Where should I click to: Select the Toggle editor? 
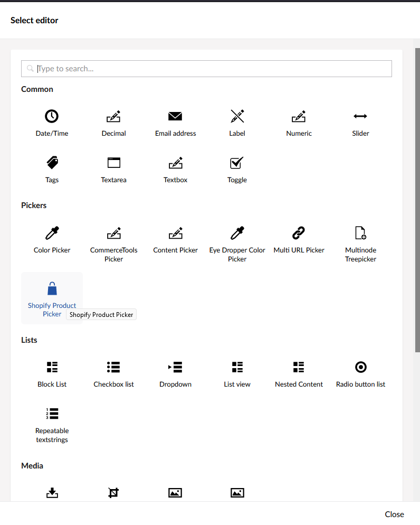point(237,169)
